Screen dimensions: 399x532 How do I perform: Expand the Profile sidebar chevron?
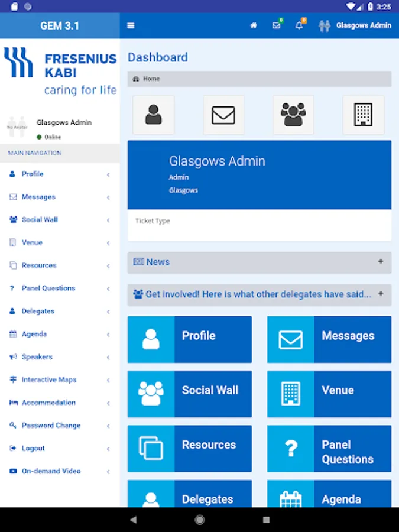(x=108, y=175)
